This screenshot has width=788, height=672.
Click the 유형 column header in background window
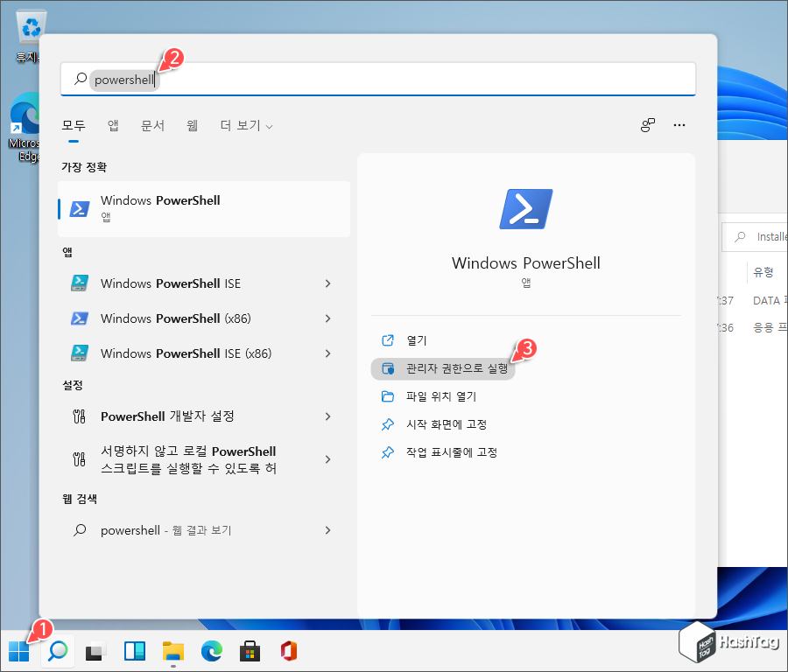[763, 272]
